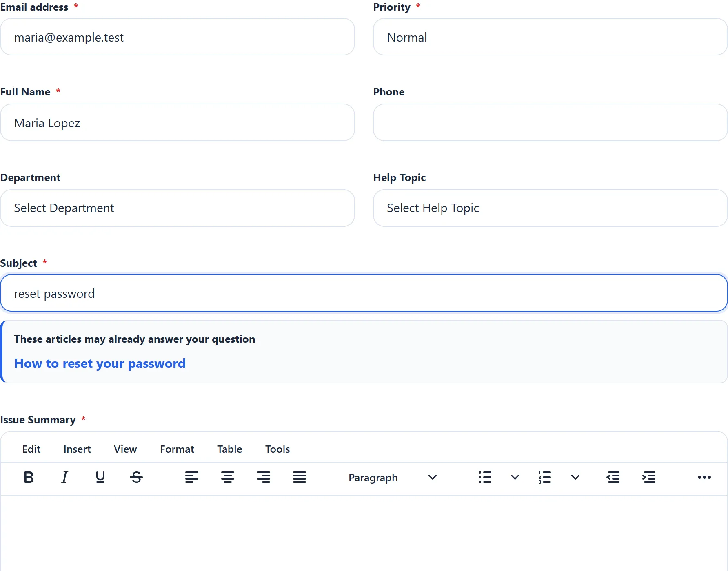The height and width of the screenshot is (571, 728).
Task: Open the Paragraph format dropdown
Action: (393, 477)
